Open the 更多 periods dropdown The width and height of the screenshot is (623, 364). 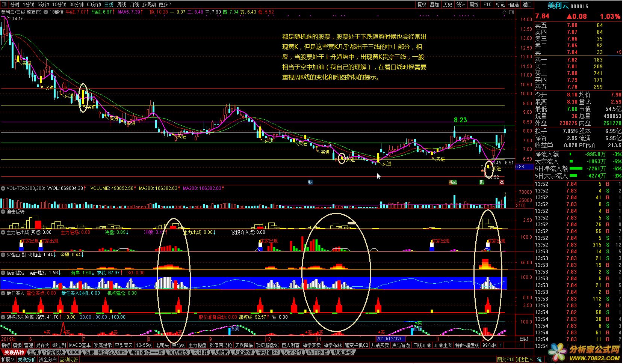tap(165, 5)
